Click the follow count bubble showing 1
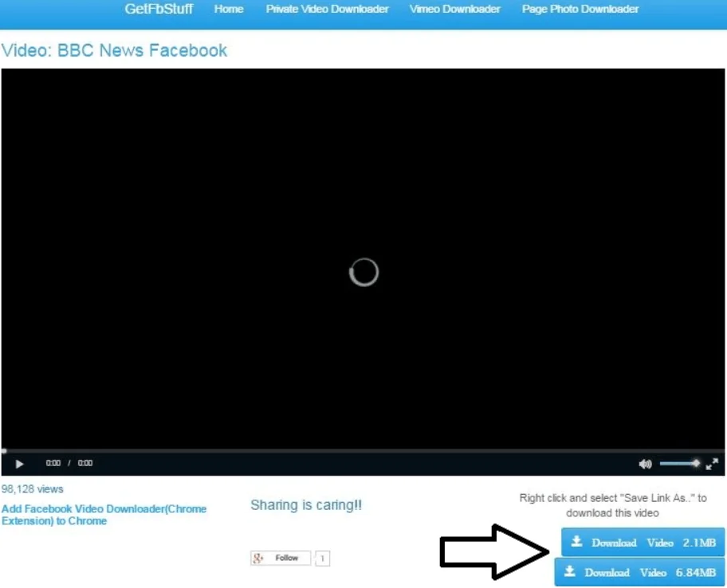The width and height of the screenshot is (727, 588). 322,559
